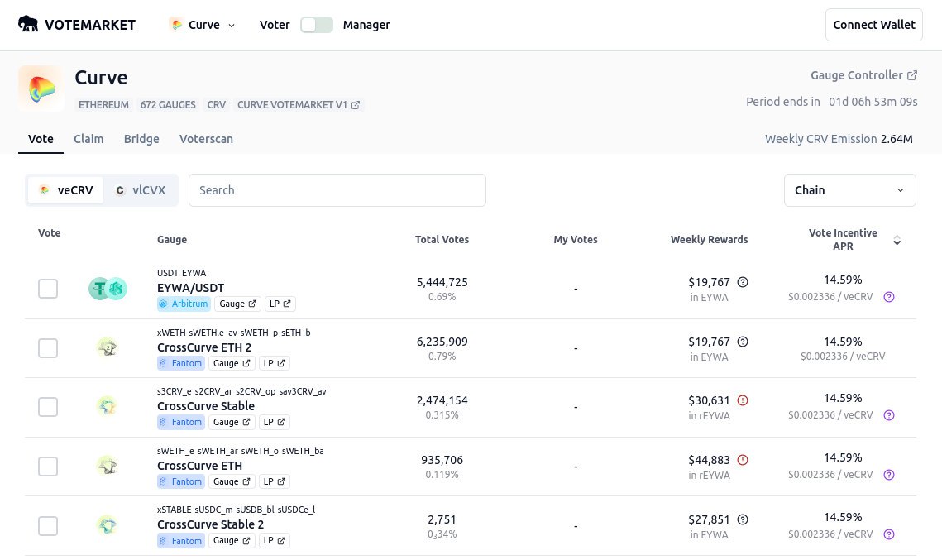The image size is (942, 560).
Task: Click the CrossCurve Stable 2 pool icon
Action: (x=108, y=525)
